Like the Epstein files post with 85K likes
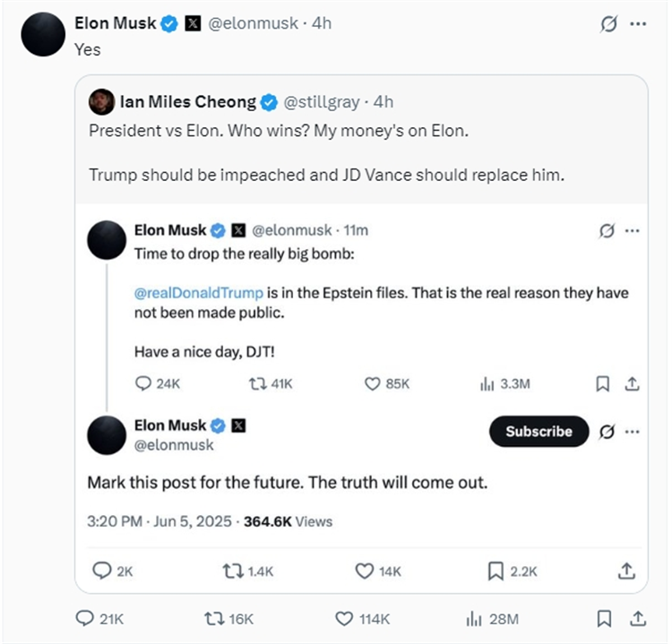672x644 pixels. click(x=374, y=383)
